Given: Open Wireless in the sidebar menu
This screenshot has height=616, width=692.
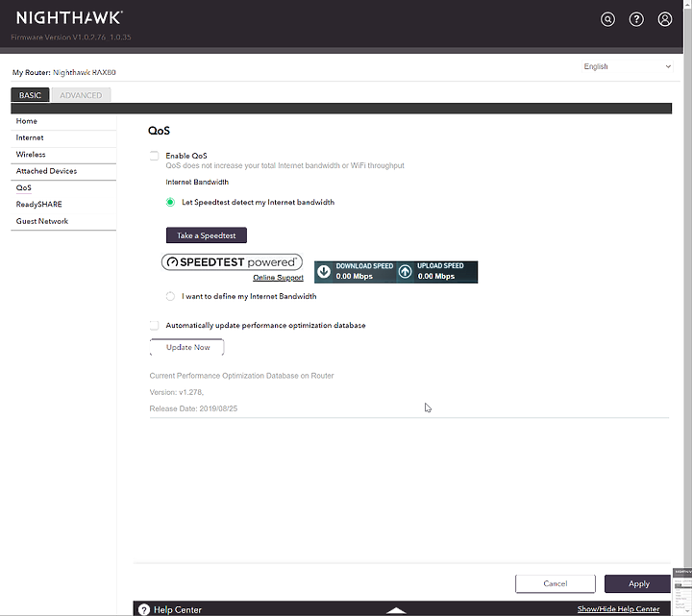Looking at the screenshot, I should point(31,155).
